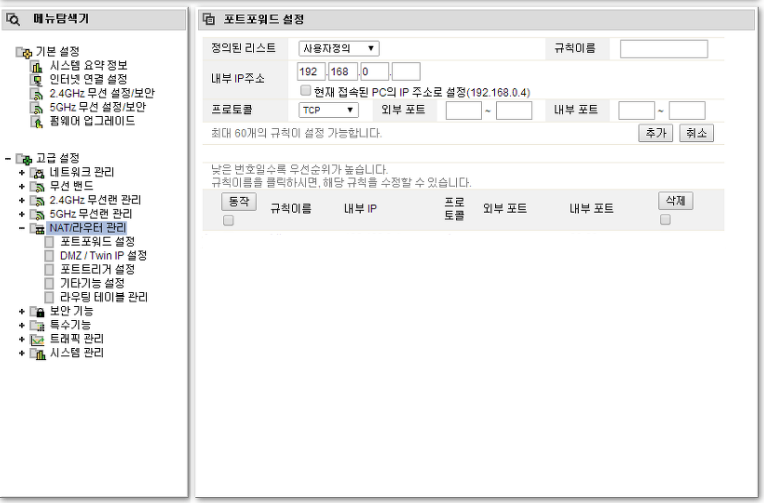Expand the 특수기능 node
The height and width of the screenshot is (503, 766).
[21, 326]
